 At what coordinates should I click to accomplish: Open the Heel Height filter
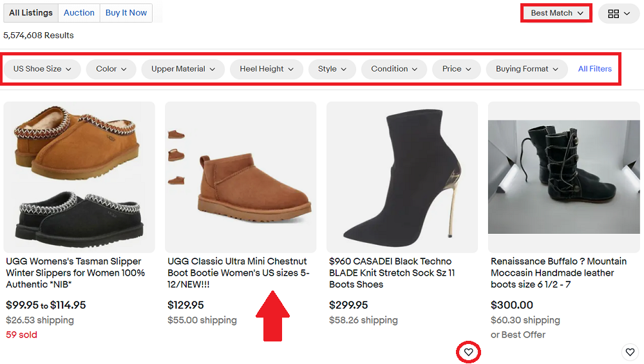267,69
